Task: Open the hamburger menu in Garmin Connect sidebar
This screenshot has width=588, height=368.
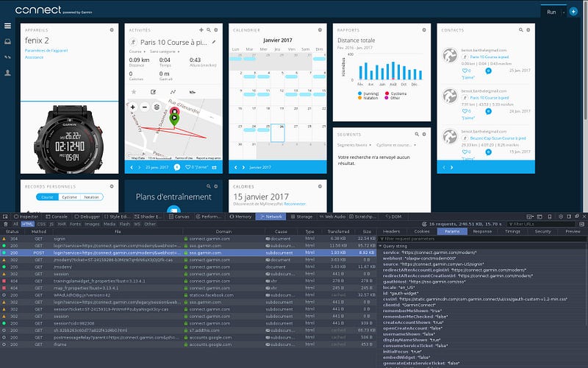Action: pos(7,26)
